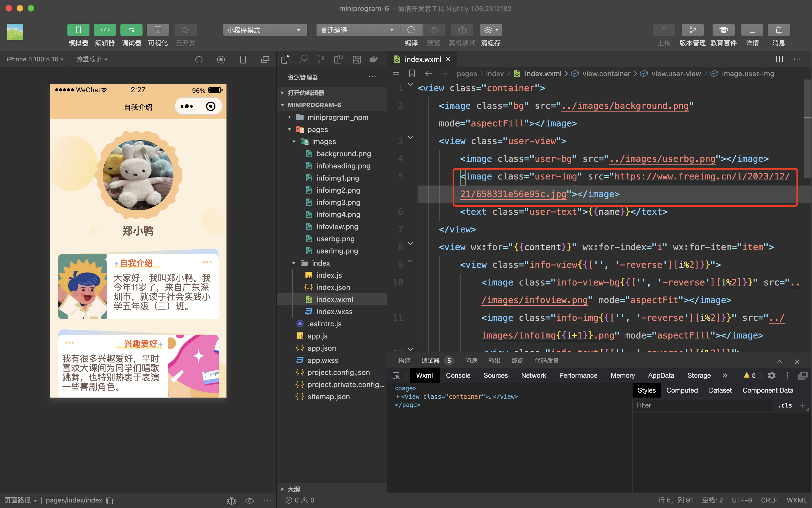The image size is (812, 508).
Task: Switch to the Console tab
Action: click(x=458, y=376)
